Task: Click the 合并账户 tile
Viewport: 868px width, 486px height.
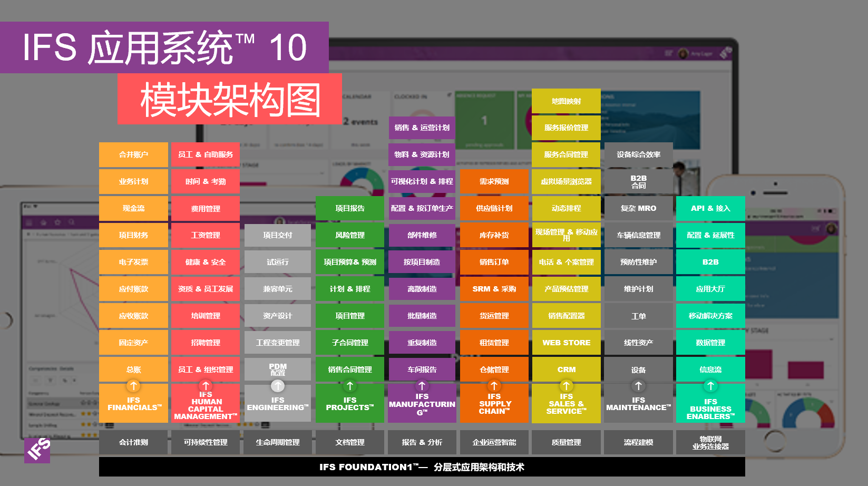Action: point(133,154)
